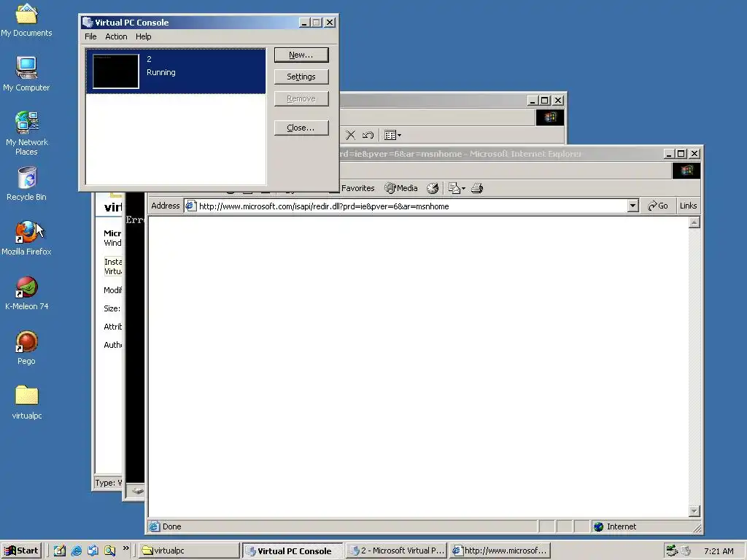Click the IE vertical scrollbar up arrow

point(694,222)
